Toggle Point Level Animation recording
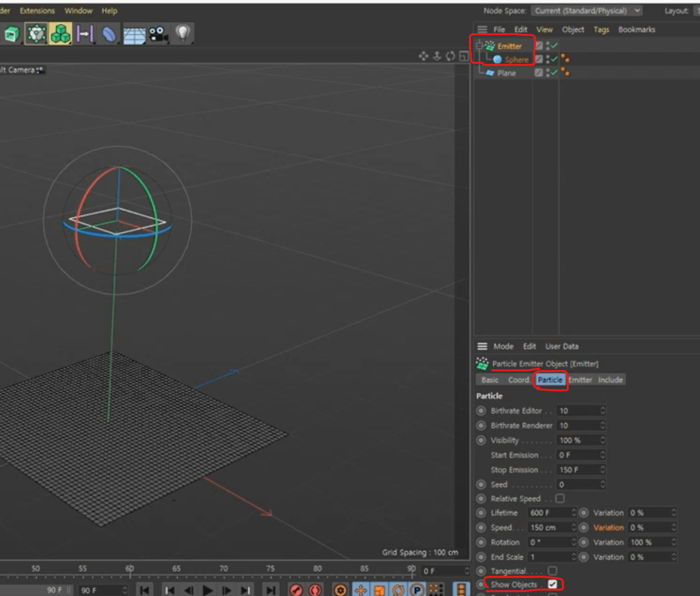The width and height of the screenshot is (700, 596). (x=436, y=590)
